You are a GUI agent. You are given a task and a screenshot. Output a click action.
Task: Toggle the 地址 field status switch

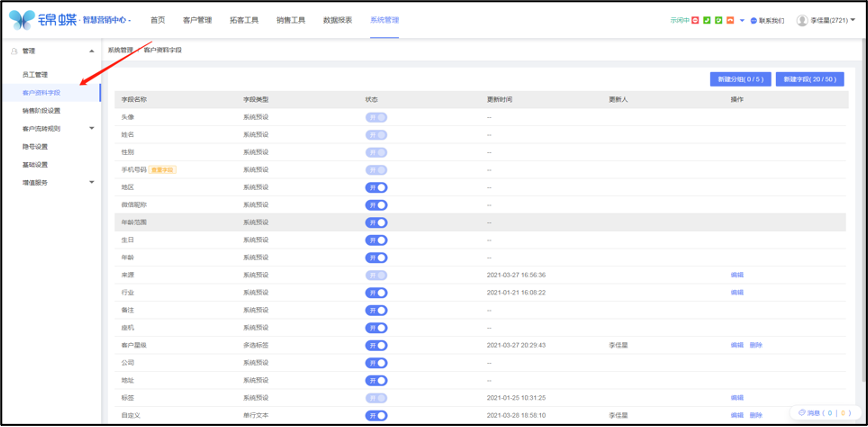pos(376,380)
